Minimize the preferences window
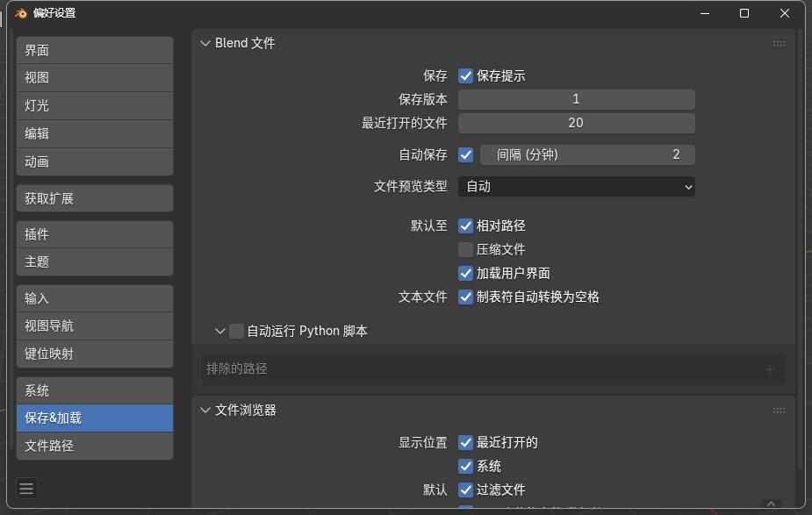 [704, 13]
